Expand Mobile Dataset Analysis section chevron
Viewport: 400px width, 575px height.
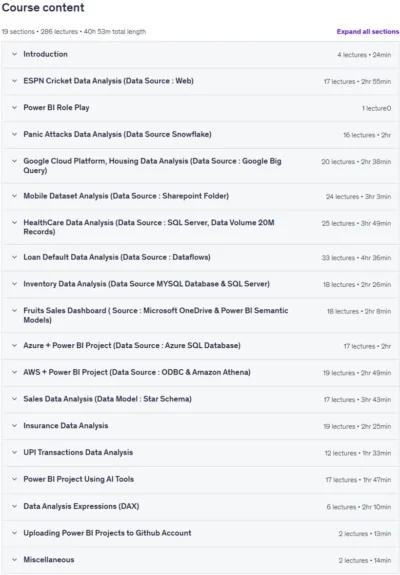click(x=14, y=196)
